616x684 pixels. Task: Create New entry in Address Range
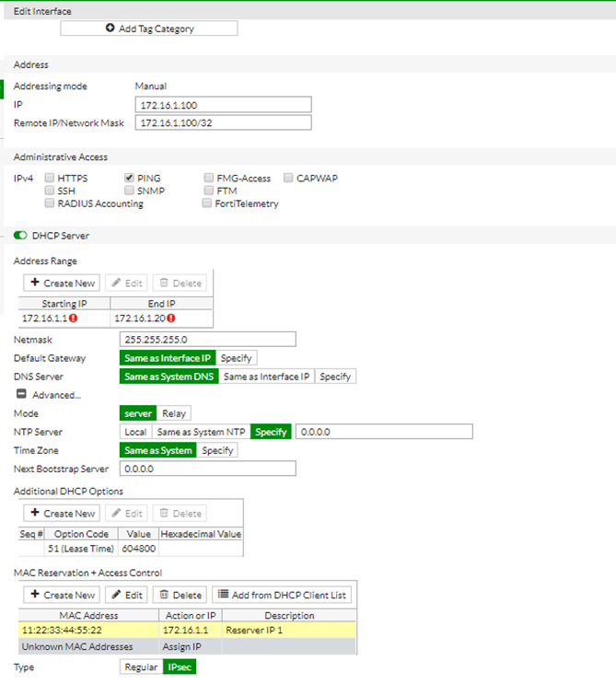coord(62,283)
